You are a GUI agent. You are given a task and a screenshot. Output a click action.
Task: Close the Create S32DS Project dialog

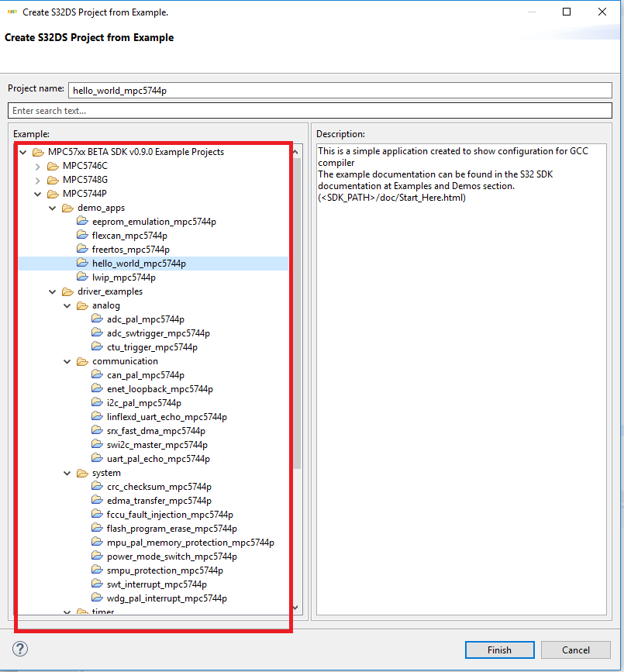click(602, 12)
